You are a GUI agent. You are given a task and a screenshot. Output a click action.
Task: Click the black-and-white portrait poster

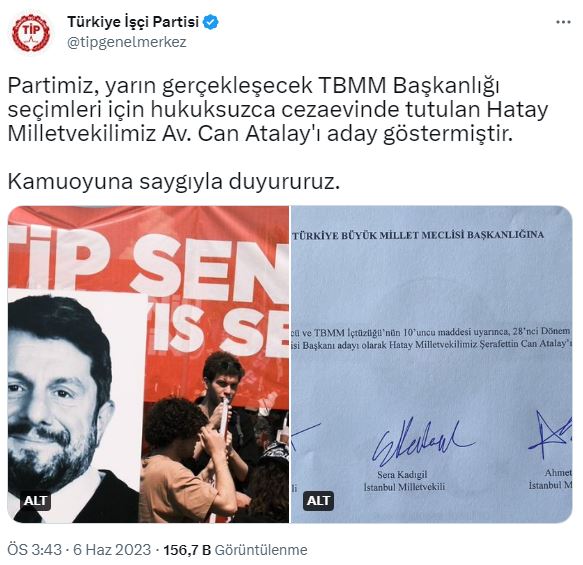point(74,405)
